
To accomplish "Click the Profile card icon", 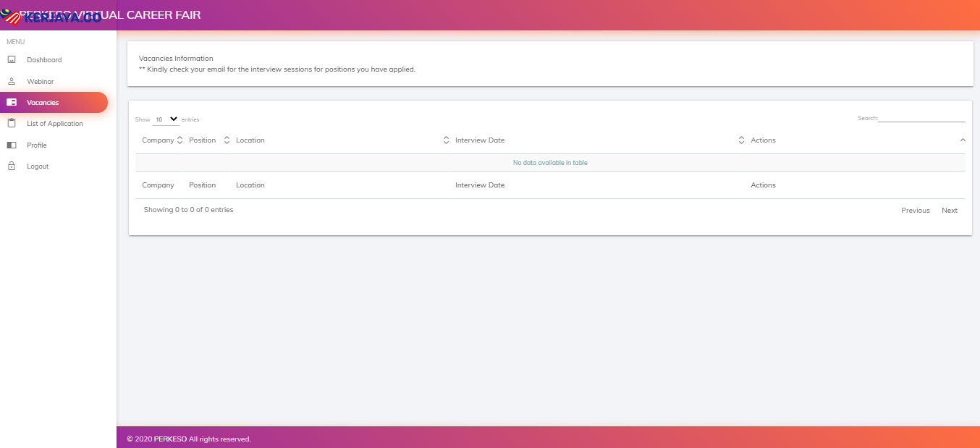I will [x=12, y=145].
